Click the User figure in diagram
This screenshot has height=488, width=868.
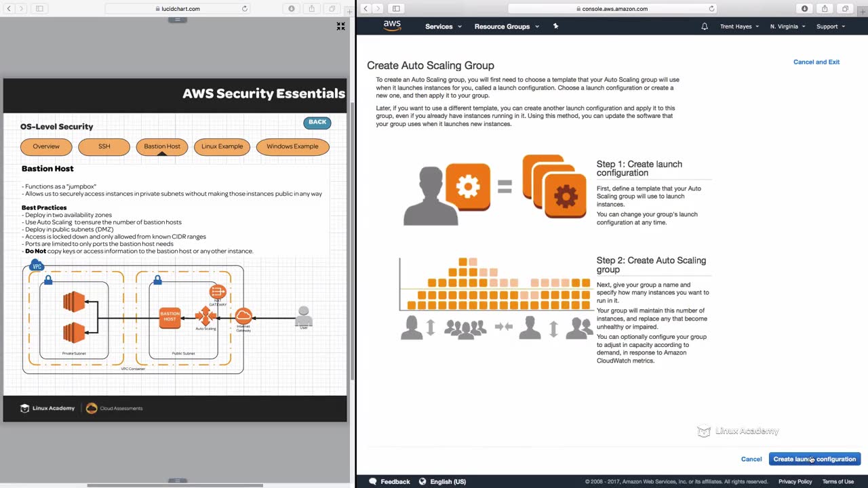pyautogui.click(x=304, y=316)
